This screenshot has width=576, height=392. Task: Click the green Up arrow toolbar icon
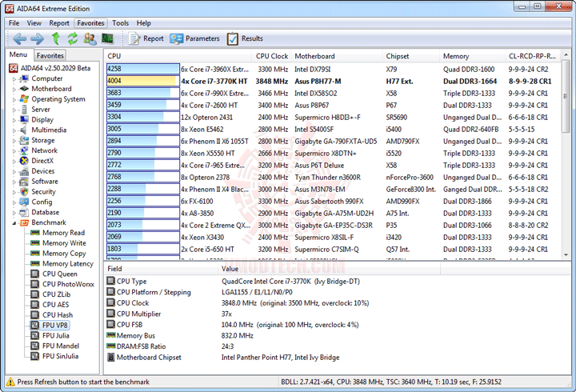coord(55,38)
